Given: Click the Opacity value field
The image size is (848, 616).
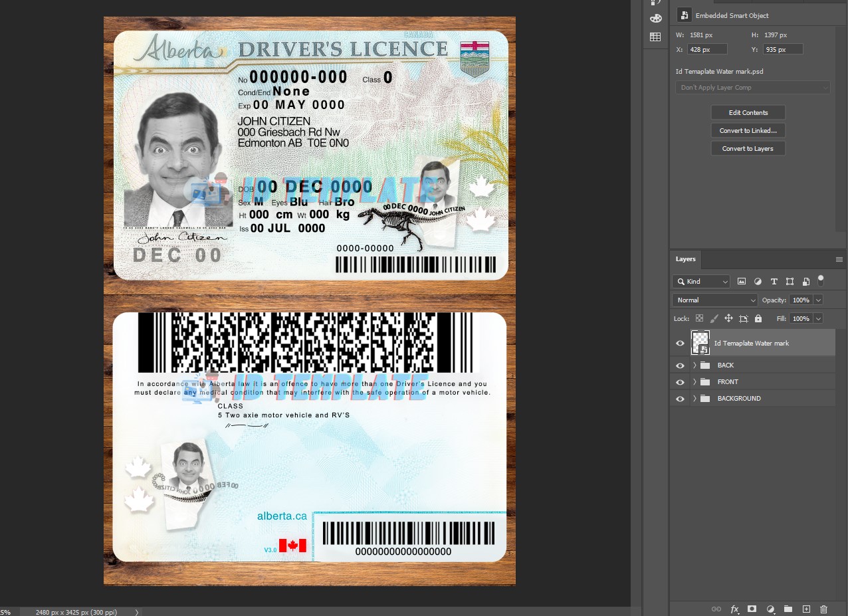Looking at the screenshot, I should (x=801, y=300).
